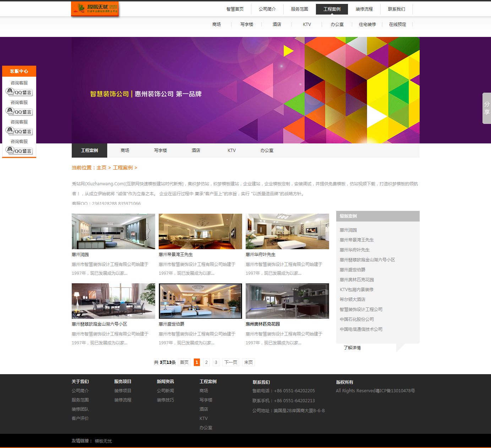Open the 工程案例 top navigation item

(x=332, y=9)
